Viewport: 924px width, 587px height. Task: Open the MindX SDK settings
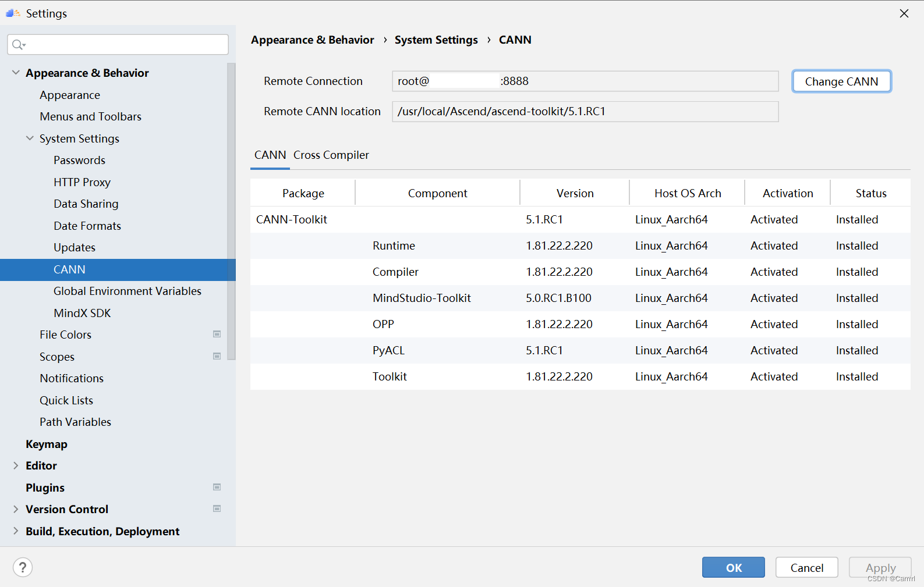tap(82, 313)
